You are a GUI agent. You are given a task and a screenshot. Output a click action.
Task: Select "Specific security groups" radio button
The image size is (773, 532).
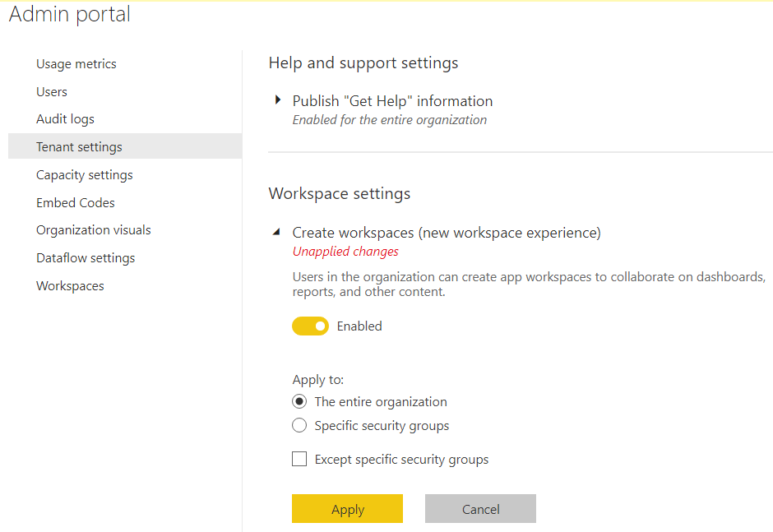(299, 425)
